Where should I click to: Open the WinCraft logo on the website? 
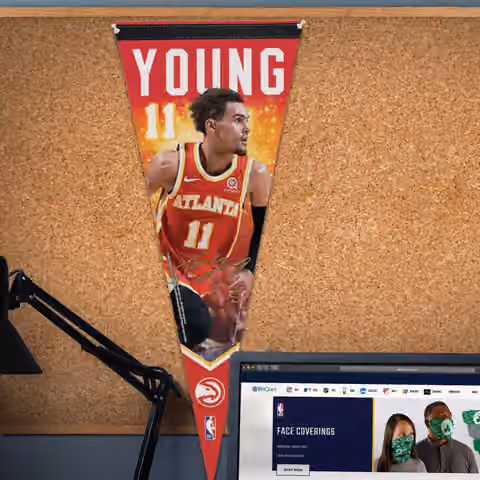tap(264, 389)
